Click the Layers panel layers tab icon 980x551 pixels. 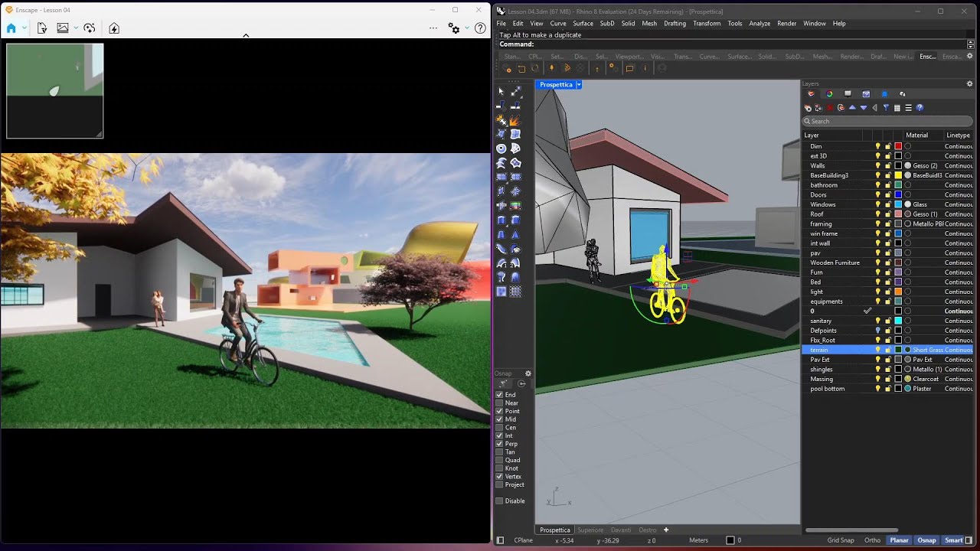point(811,94)
